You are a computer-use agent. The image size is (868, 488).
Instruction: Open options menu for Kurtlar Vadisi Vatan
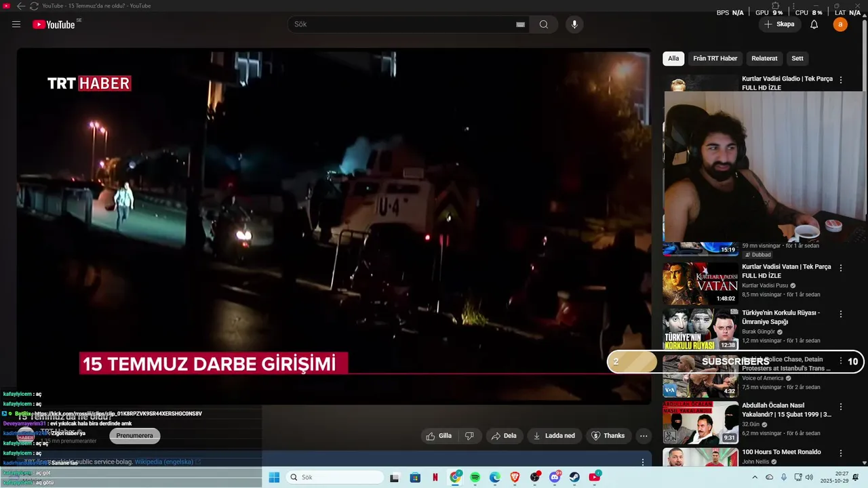coord(841,268)
